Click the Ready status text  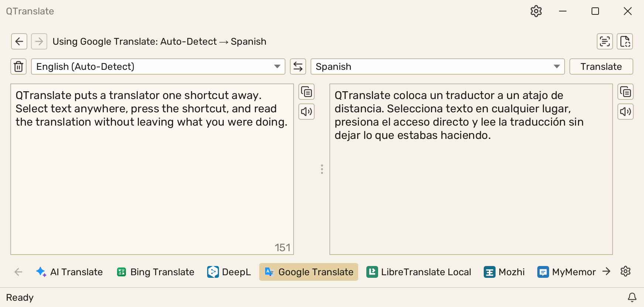coord(20,297)
